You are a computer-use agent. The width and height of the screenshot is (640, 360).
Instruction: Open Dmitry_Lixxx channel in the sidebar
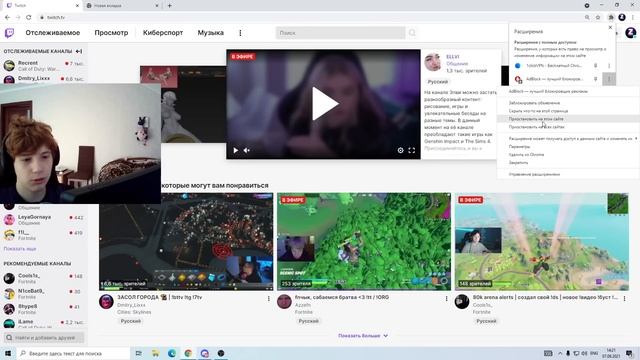click(43, 79)
